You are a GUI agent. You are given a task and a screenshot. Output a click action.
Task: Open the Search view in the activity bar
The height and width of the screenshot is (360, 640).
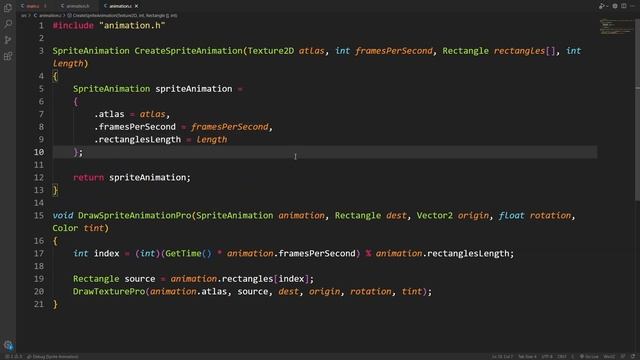[8, 24]
